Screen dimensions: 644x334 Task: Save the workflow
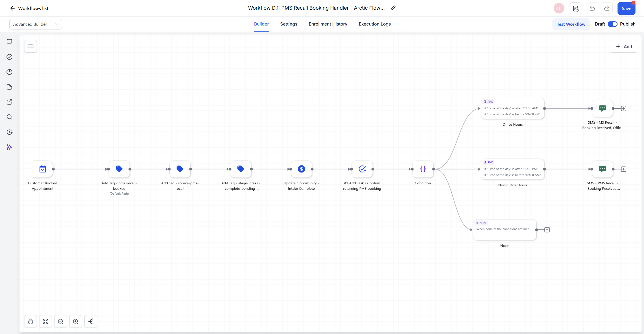pos(626,9)
